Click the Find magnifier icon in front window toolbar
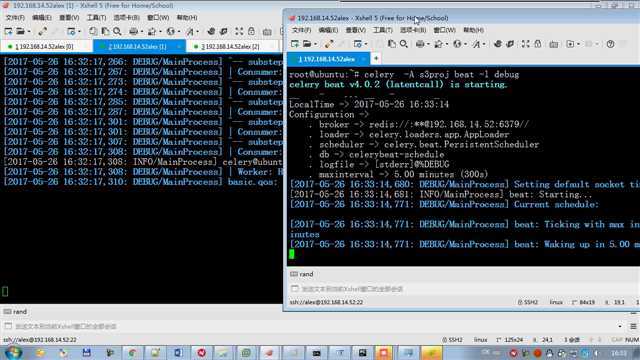640x360 pixels. pos(404,44)
